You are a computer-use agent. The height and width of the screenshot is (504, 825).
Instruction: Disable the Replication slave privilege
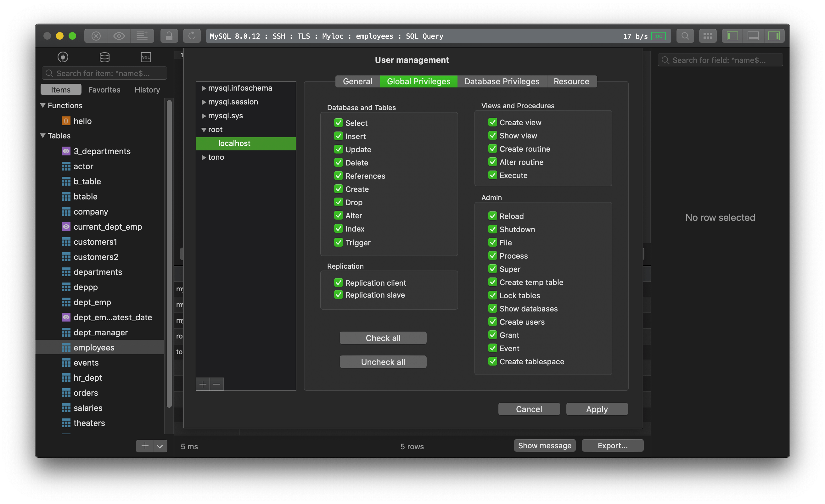tap(339, 295)
